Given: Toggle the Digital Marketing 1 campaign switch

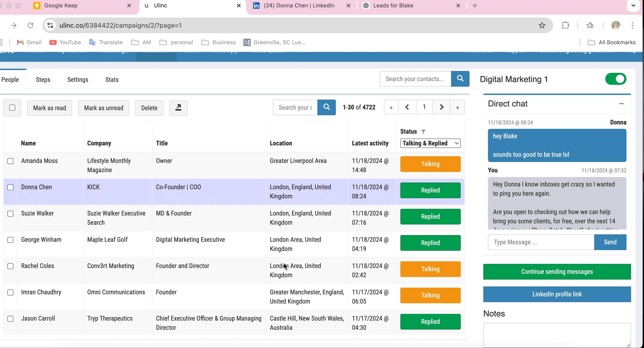Looking at the screenshot, I should 615,79.
